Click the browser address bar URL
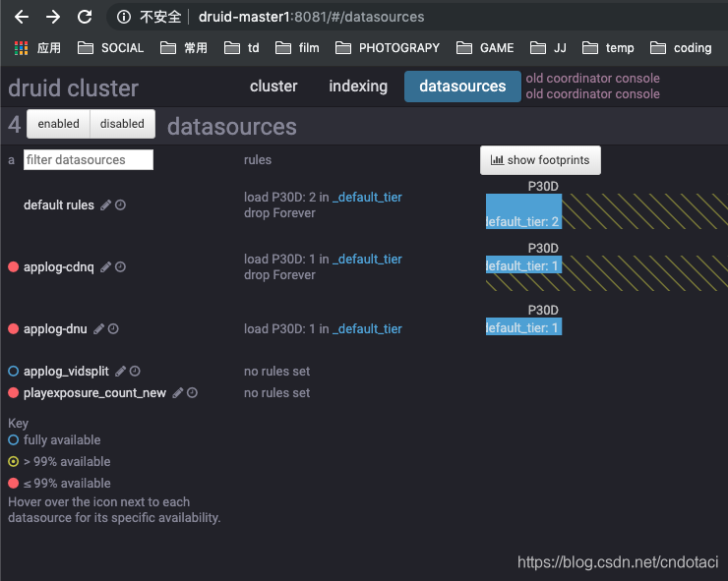The image size is (728, 581). click(x=311, y=17)
